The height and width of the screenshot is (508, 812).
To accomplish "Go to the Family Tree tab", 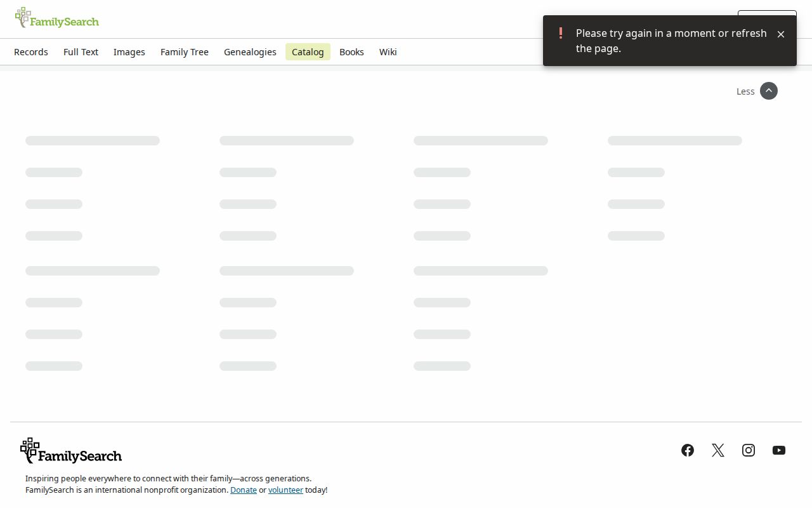I will coord(185,52).
